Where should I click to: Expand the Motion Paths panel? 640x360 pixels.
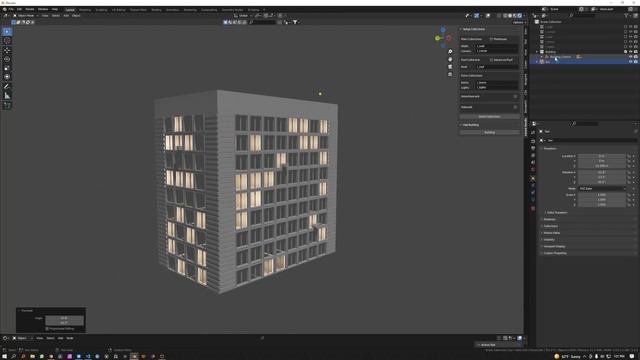click(x=551, y=233)
